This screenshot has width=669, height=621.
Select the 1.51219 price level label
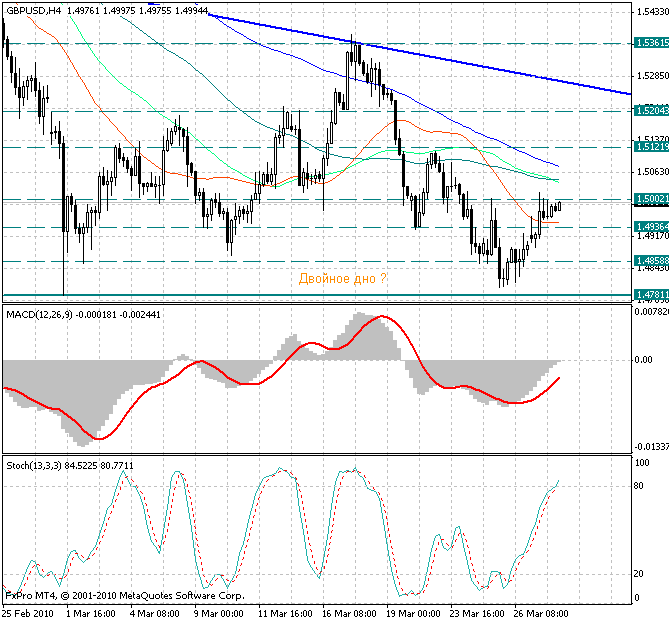651,147
